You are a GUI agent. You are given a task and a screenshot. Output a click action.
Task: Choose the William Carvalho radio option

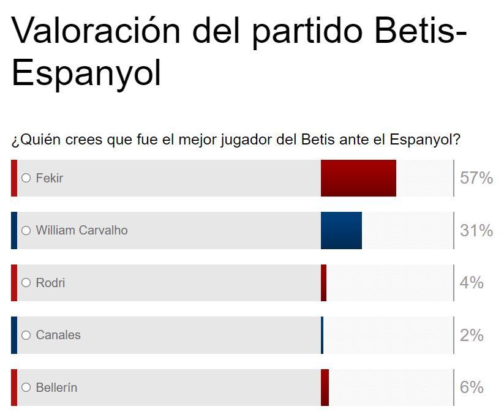coord(26,231)
